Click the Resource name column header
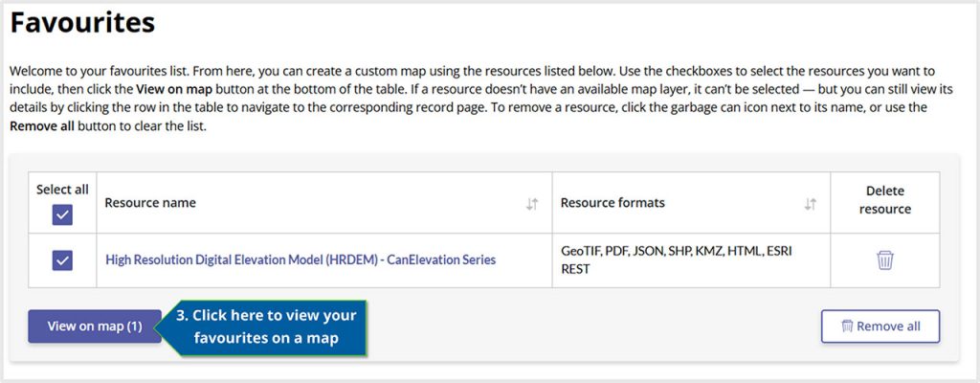 [150, 203]
